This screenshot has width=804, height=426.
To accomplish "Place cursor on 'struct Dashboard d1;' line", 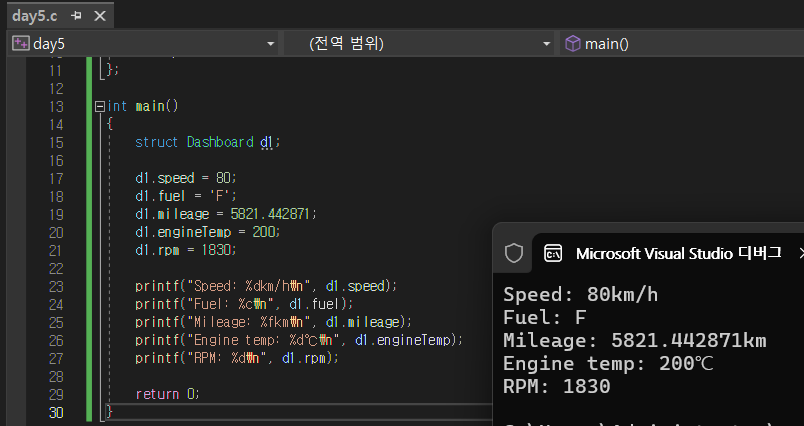I will [x=208, y=143].
